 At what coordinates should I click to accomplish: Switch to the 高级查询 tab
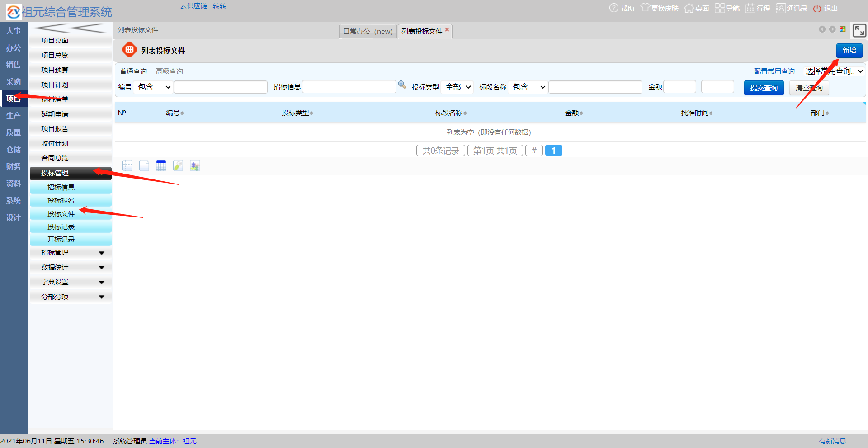point(170,71)
